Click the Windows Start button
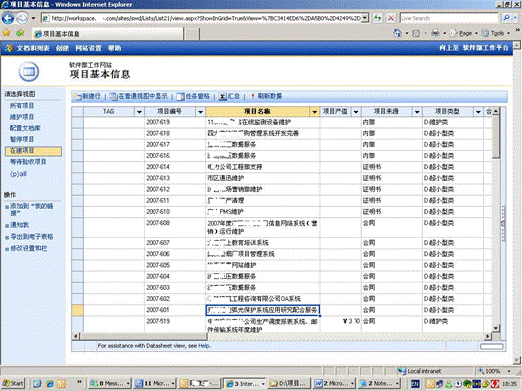 pos(13,383)
